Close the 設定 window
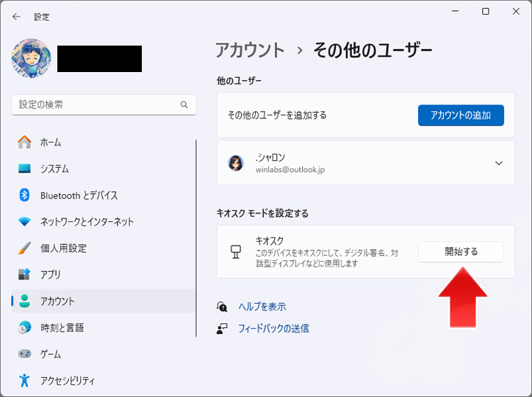This screenshot has width=532, height=397. (516, 11)
